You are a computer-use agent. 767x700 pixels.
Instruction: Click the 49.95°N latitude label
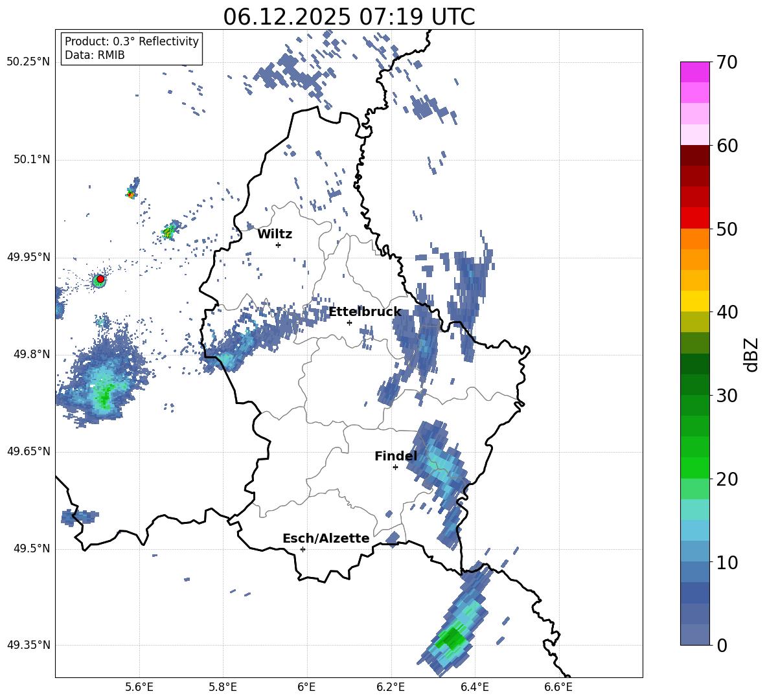pos(29,257)
